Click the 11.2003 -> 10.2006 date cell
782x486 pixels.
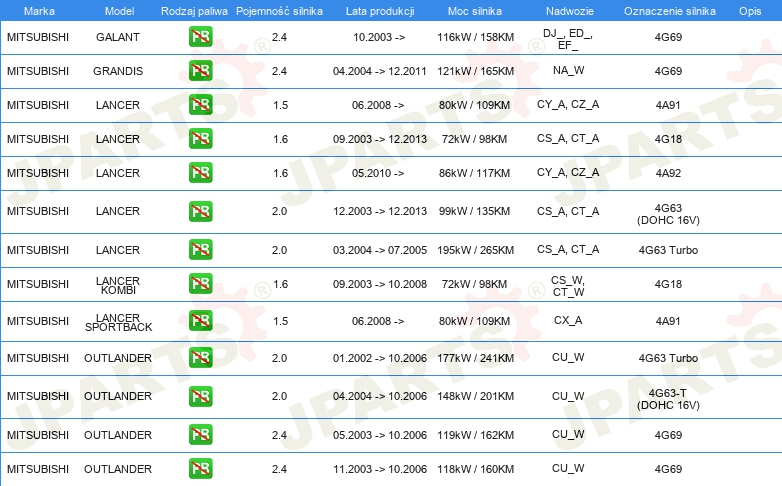click(x=380, y=469)
